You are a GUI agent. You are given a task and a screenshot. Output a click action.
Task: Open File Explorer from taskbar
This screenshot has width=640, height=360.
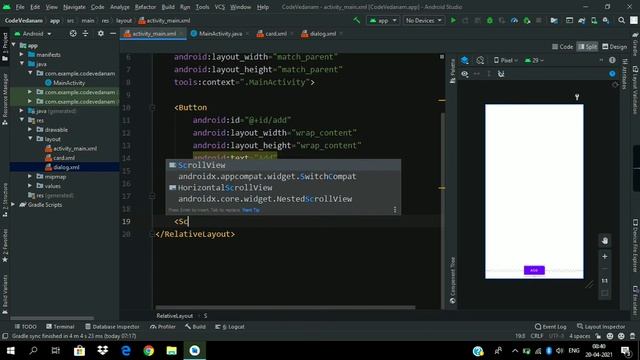[x=171, y=351]
